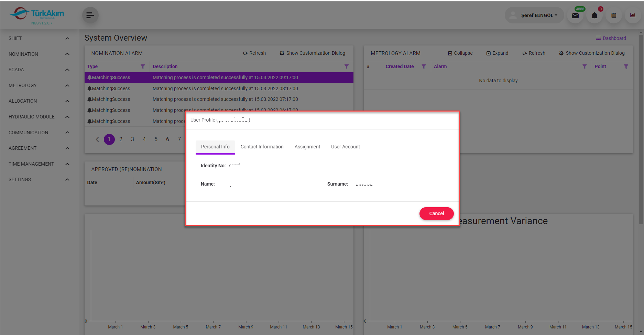Image resolution: width=644 pixels, height=335 pixels.
Task: Expand the Metrology Alarm rows
Action: click(x=497, y=53)
